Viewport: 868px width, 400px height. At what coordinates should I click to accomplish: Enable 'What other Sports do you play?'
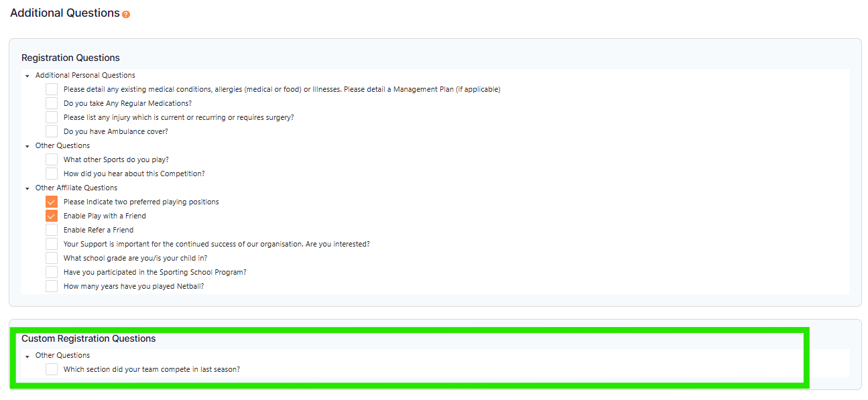pyautogui.click(x=52, y=159)
